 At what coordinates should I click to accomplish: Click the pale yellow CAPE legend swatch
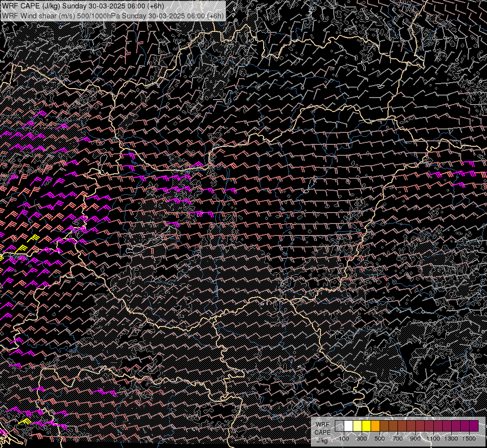(358, 426)
